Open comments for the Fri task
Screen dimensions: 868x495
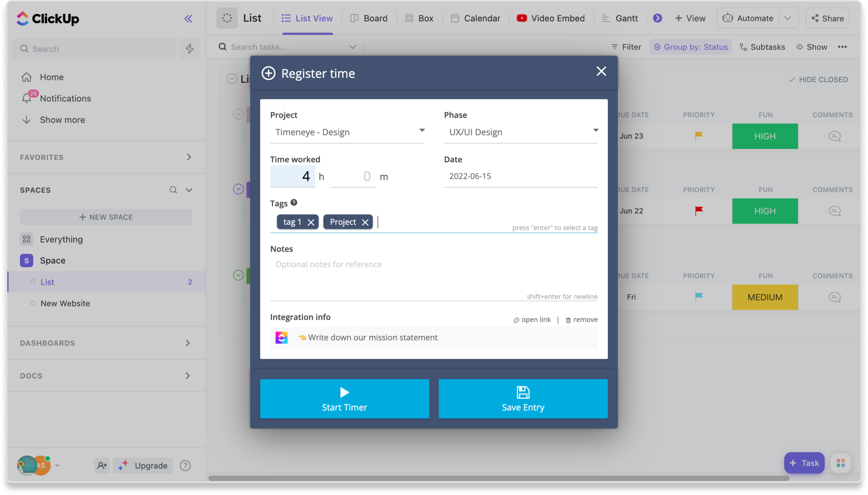click(834, 297)
